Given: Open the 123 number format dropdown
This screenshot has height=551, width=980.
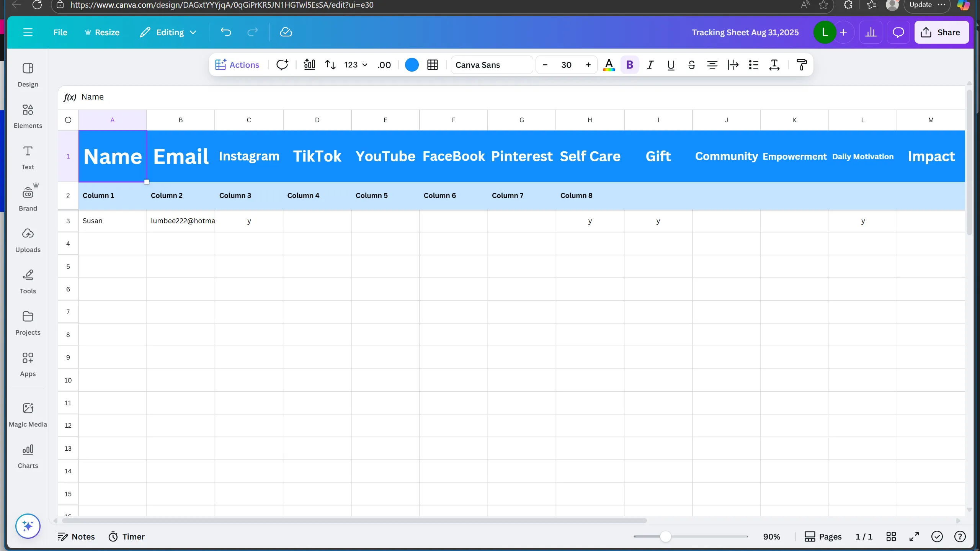Looking at the screenshot, I should click(x=355, y=65).
